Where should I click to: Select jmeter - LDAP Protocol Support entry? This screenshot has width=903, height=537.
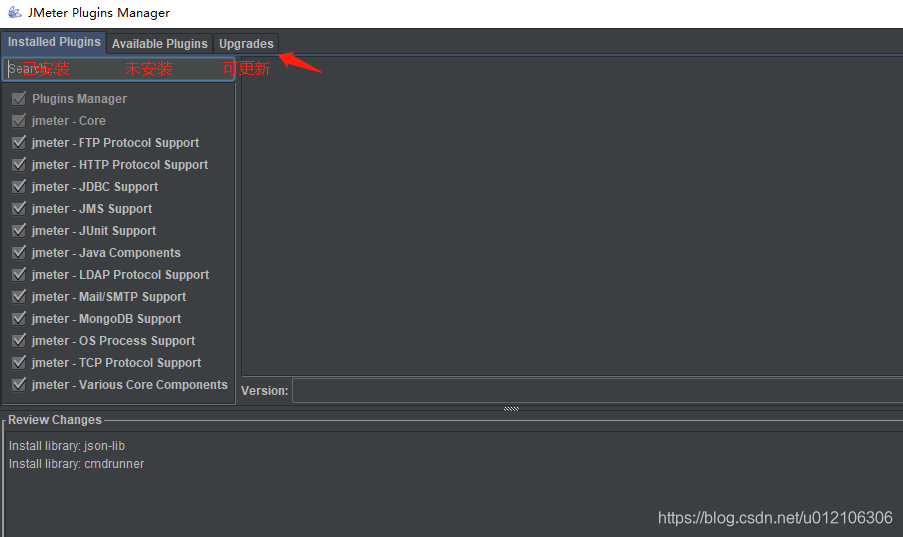click(120, 274)
